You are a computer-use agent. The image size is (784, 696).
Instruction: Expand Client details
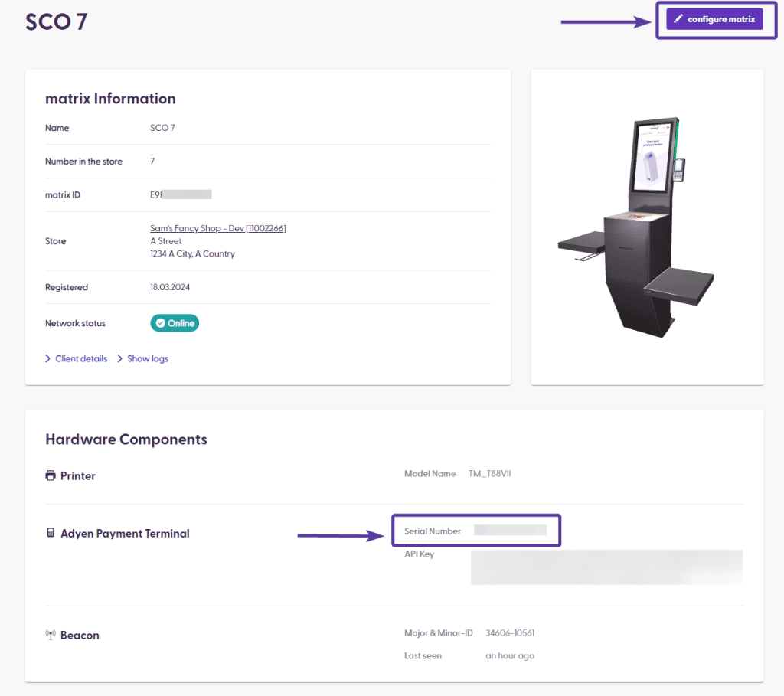tap(81, 358)
